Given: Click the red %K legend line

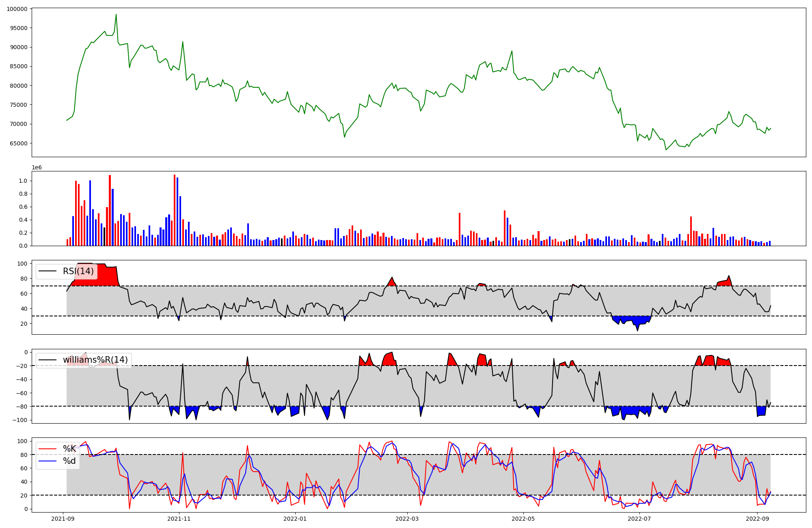Looking at the screenshot, I should 48,449.
